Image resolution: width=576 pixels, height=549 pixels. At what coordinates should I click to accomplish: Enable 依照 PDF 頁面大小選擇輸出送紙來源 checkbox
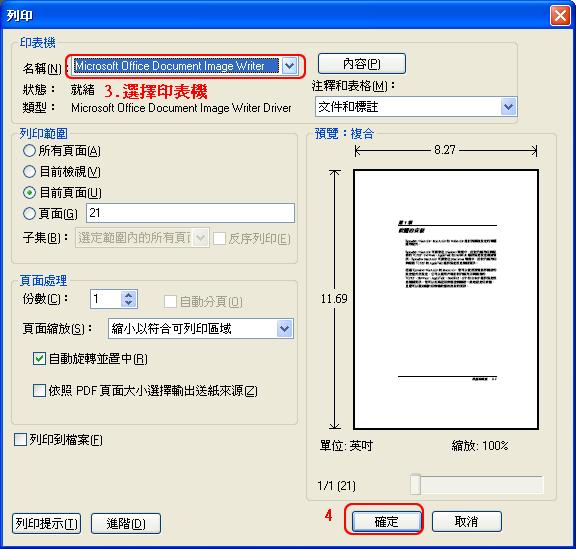point(39,391)
